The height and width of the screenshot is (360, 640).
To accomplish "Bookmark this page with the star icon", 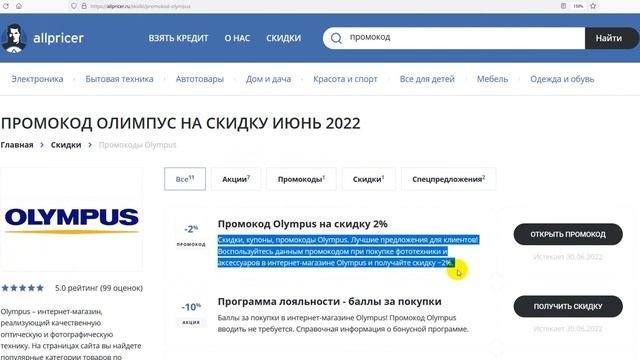I will (593, 6).
